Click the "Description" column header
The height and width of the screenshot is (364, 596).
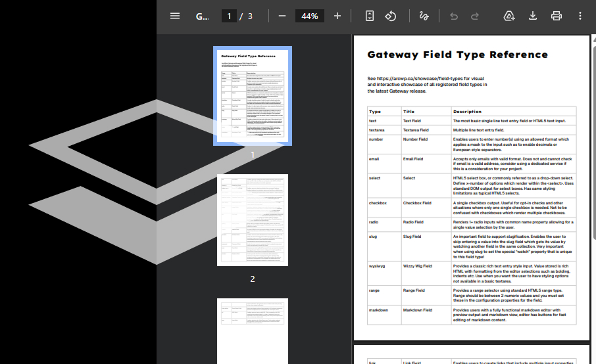[467, 112]
